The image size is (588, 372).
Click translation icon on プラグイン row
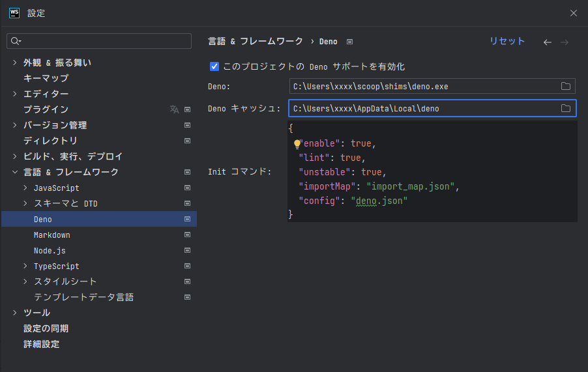pos(174,109)
